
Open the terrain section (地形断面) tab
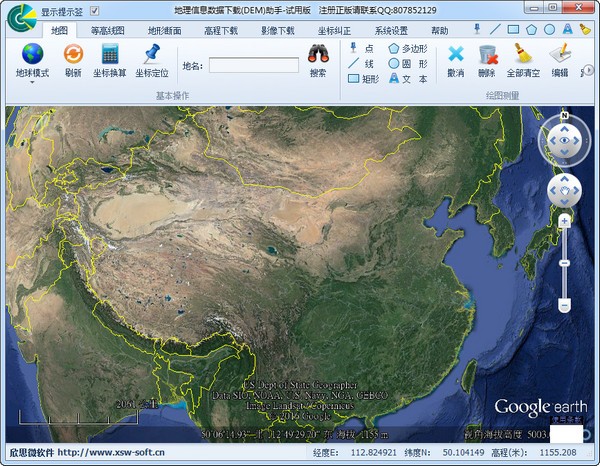(x=165, y=31)
